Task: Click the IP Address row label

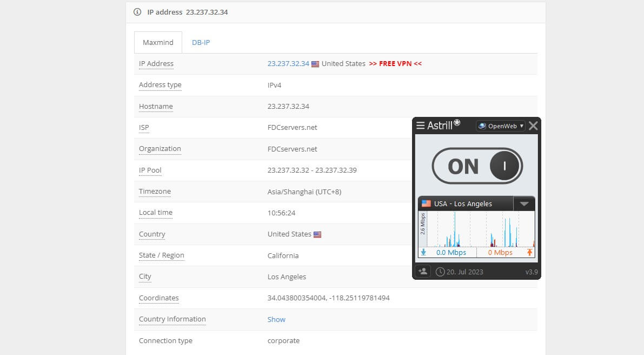Action: click(x=156, y=64)
